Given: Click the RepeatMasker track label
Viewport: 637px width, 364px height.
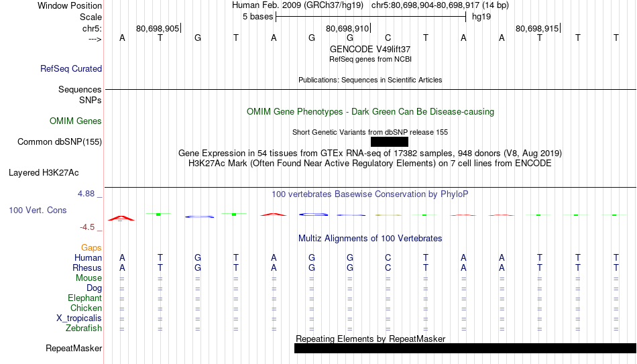Looking at the screenshot, I should pos(74,348).
